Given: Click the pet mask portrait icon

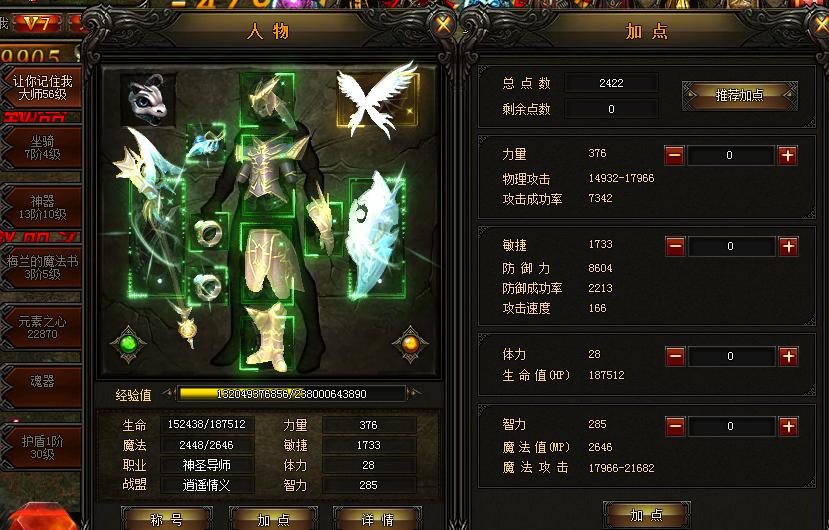Looking at the screenshot, I should [x=148, y=99].
